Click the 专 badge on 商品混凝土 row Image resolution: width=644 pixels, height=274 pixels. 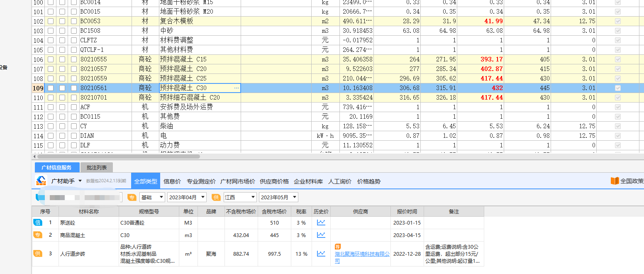pos(38,235)
